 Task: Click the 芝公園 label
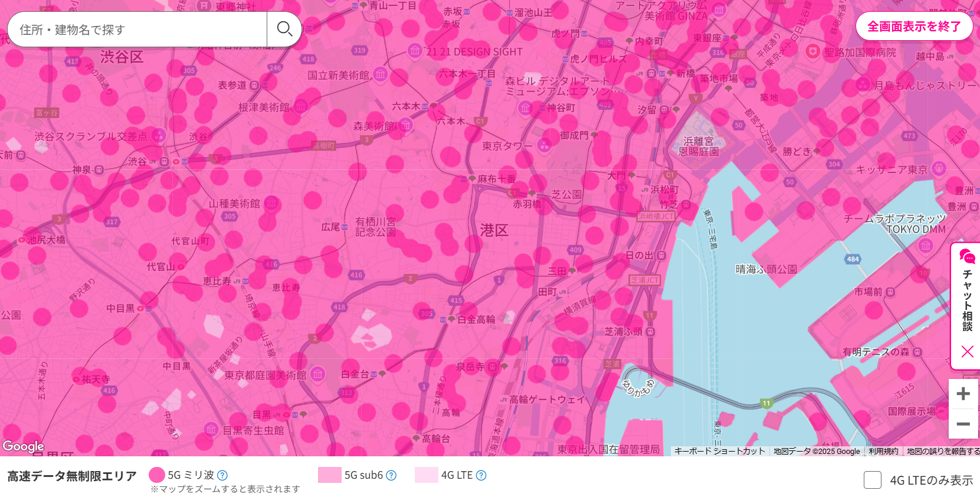(x=566, y=194)
